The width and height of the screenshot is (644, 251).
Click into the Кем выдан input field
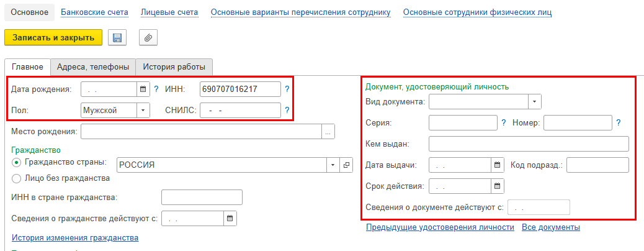coord(528,144)
